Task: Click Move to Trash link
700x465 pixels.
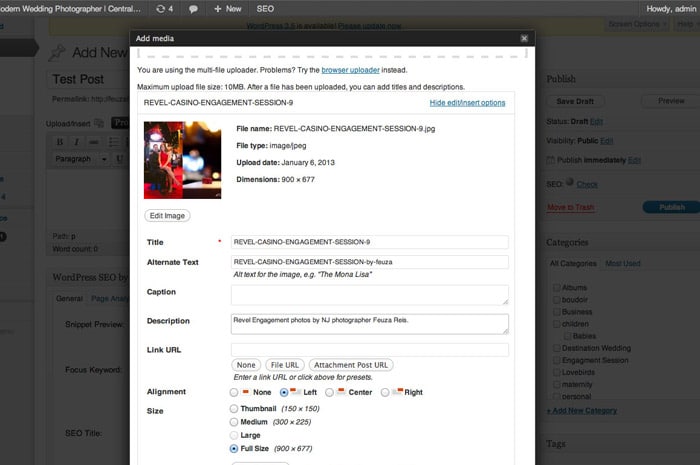Action: (x=571, y=208)
